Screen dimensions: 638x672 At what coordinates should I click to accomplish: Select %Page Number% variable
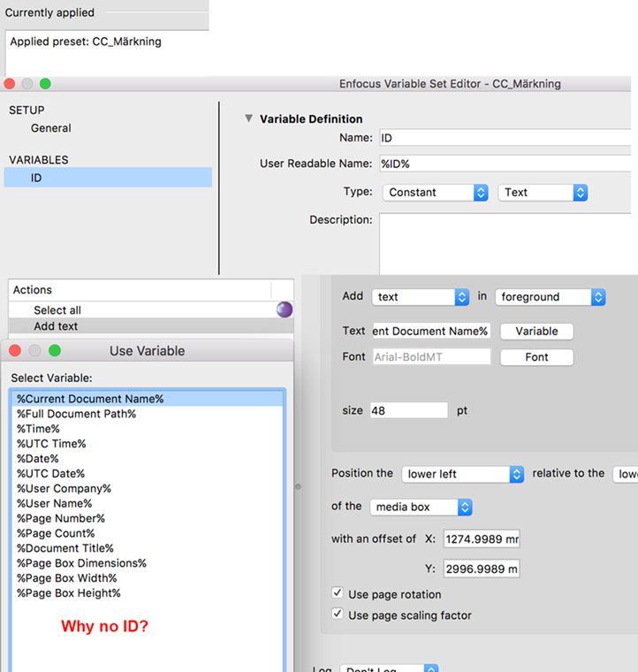pos(148,518)
